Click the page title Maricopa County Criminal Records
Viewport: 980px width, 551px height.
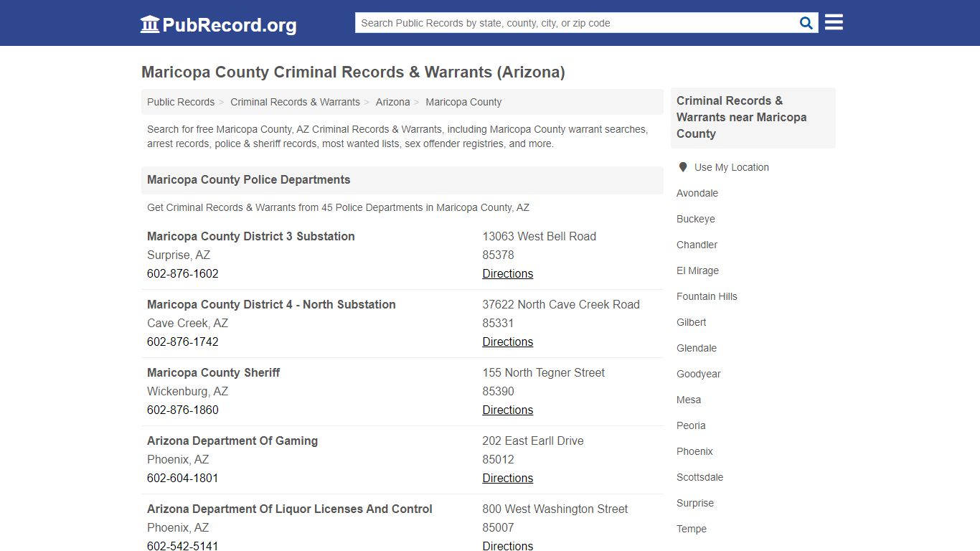click(353, 72)
